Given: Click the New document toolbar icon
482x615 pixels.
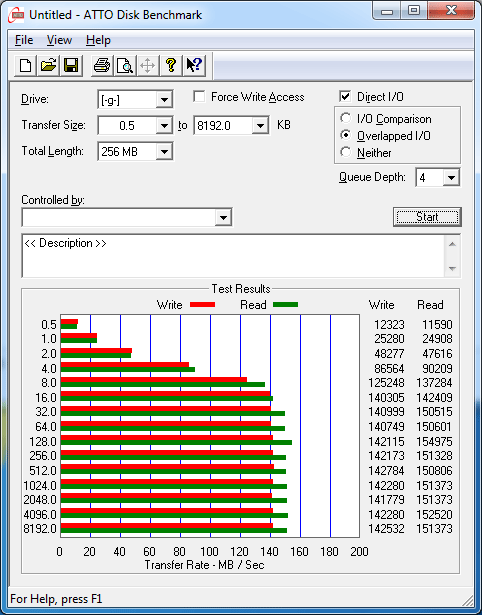Looking at the screenshot, I should [x=25, y=65].
